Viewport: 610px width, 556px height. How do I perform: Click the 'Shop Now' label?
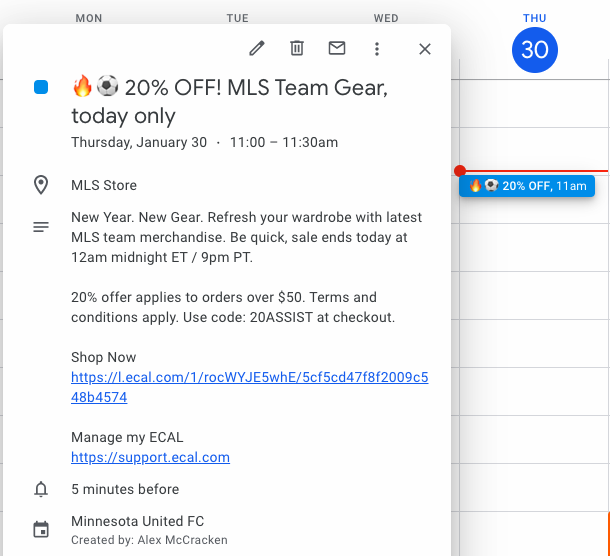point(103,357)
